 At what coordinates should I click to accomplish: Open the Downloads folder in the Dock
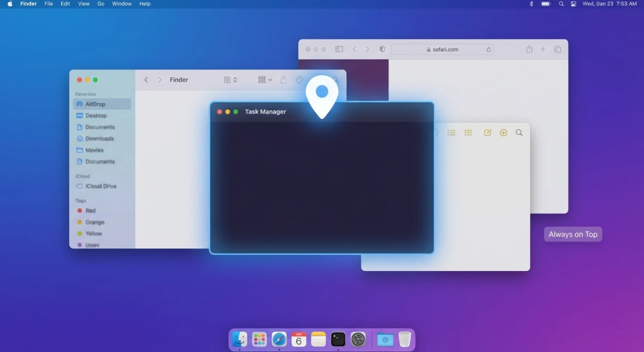(x=385, y=340)
